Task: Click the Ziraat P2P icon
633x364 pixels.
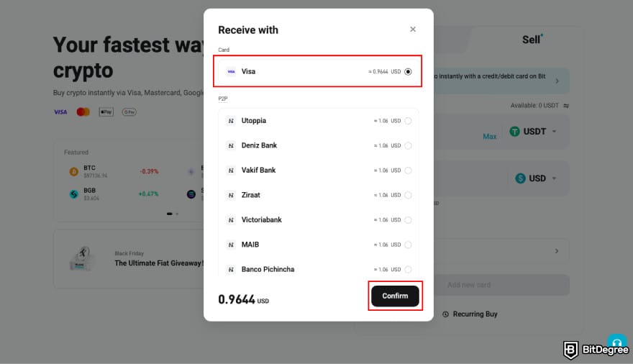Action: pos(231,196)
